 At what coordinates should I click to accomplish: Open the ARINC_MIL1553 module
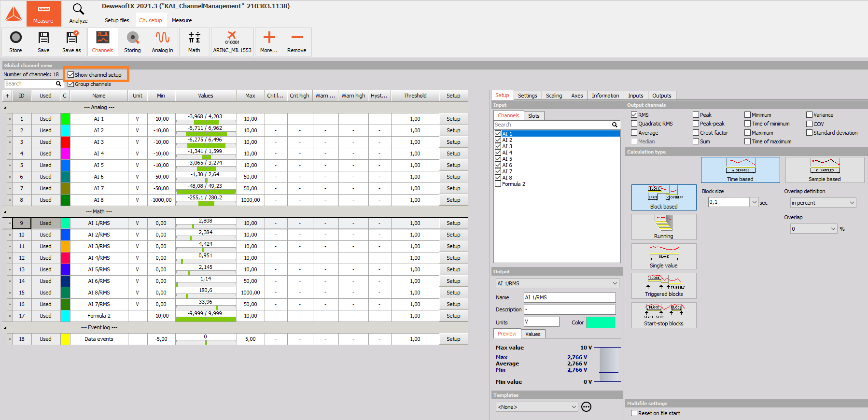[x=232, y=42]
